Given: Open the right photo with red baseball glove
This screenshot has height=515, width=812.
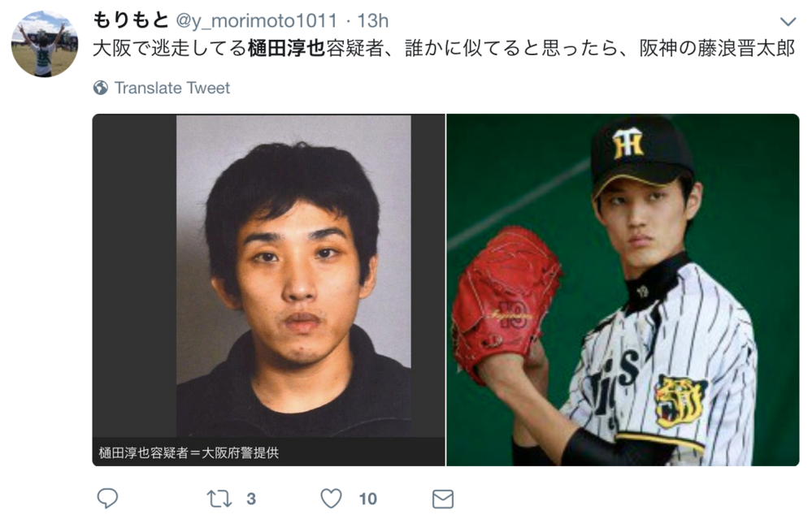Looking at the screenshot, I should (623, 290).
